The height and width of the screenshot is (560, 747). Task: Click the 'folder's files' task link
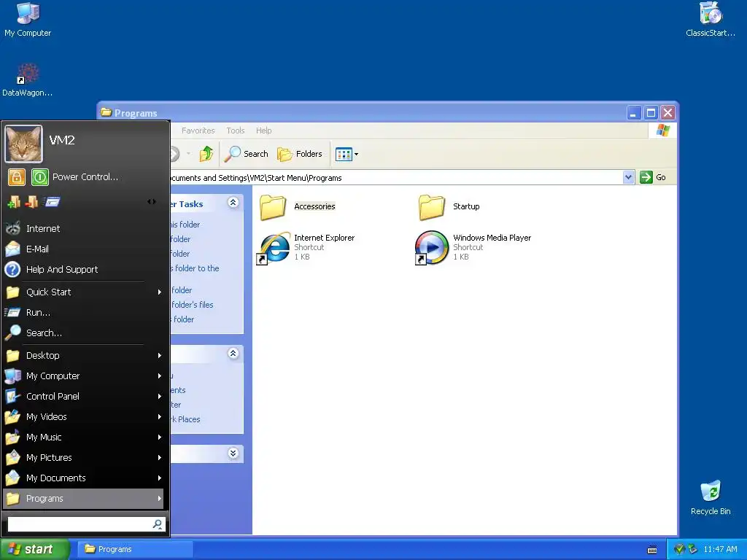[x=192, y=305]
